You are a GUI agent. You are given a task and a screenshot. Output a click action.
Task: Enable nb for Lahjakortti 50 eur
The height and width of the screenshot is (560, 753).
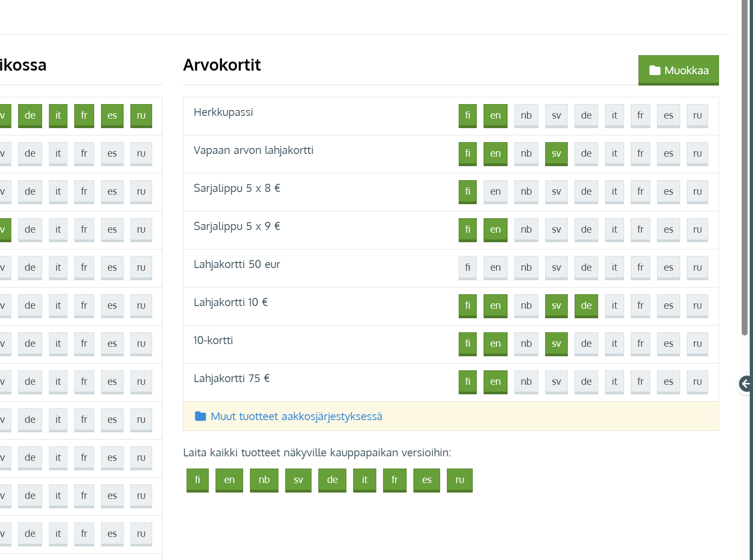click(526, 268)
